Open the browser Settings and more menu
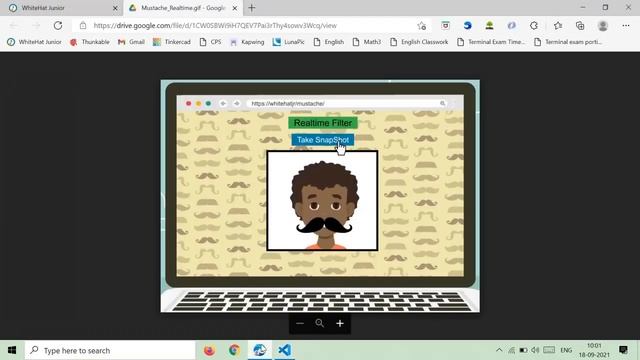This screenshot has height=360, width=640. tap(626, 25)
